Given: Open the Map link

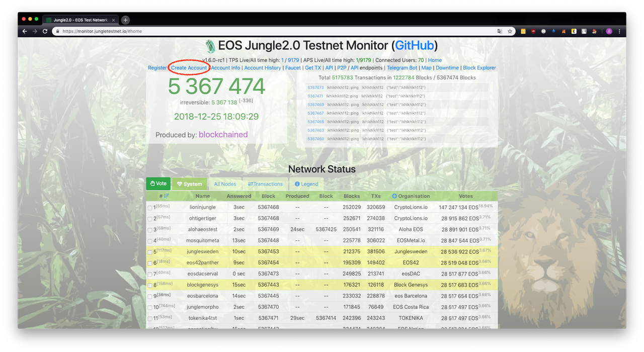Looking at the screenshot, I should pos(427,68).
